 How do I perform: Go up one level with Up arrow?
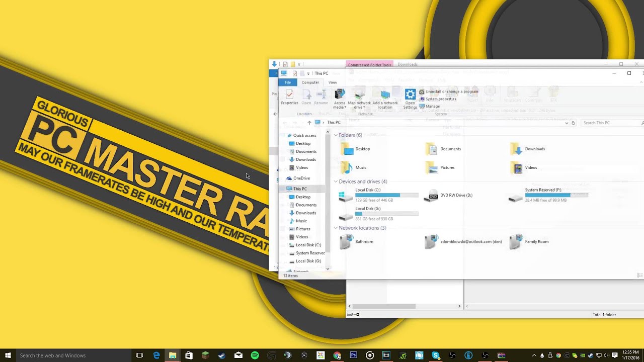(309, 123)
